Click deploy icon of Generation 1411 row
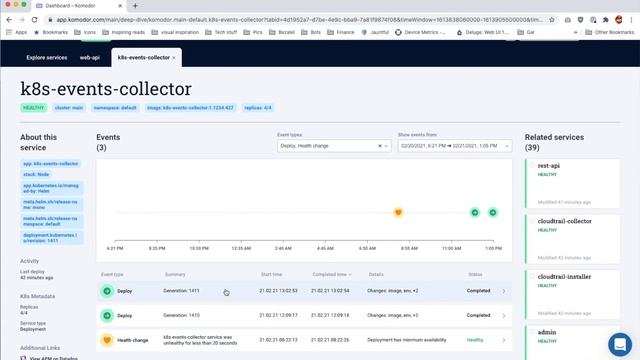 tap(107, 291)
